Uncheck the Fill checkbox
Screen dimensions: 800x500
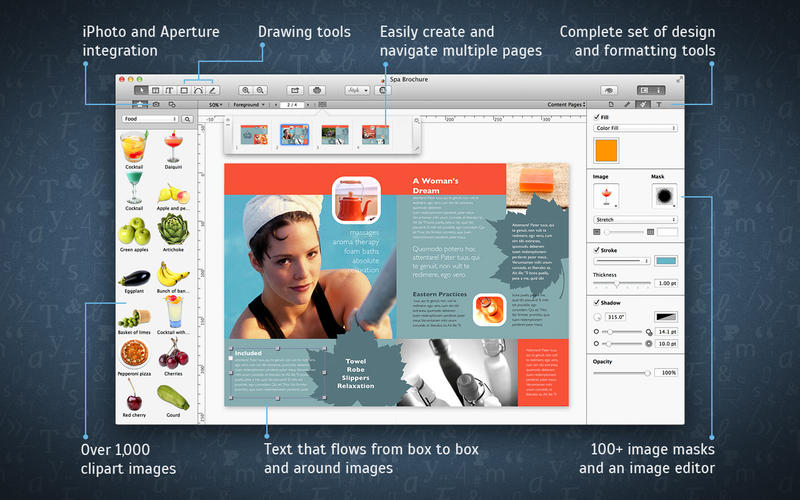597,117
